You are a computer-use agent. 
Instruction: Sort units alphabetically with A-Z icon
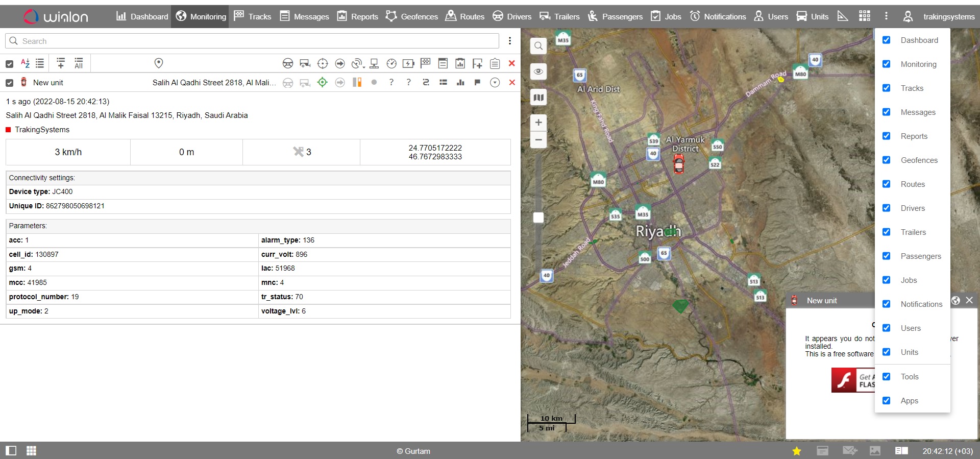[25, 63]
